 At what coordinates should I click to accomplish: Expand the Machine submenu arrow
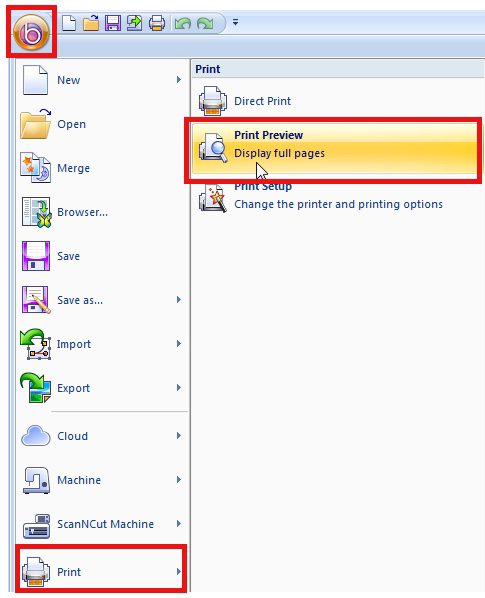tap(179, 479)
